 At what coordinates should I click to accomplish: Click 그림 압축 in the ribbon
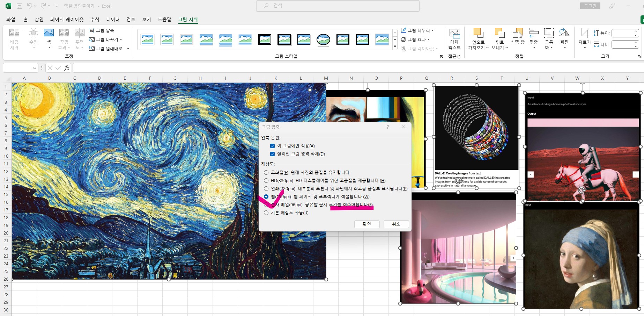coord(102,30)
